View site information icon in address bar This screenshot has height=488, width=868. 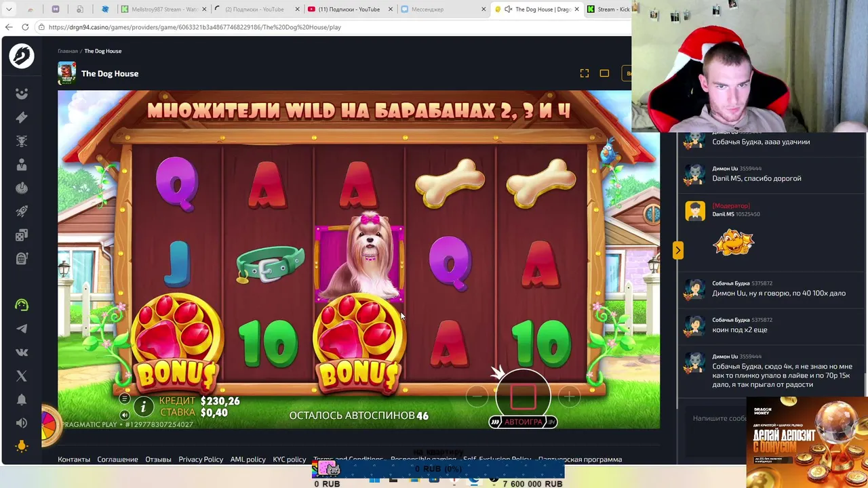click(42, 27)
